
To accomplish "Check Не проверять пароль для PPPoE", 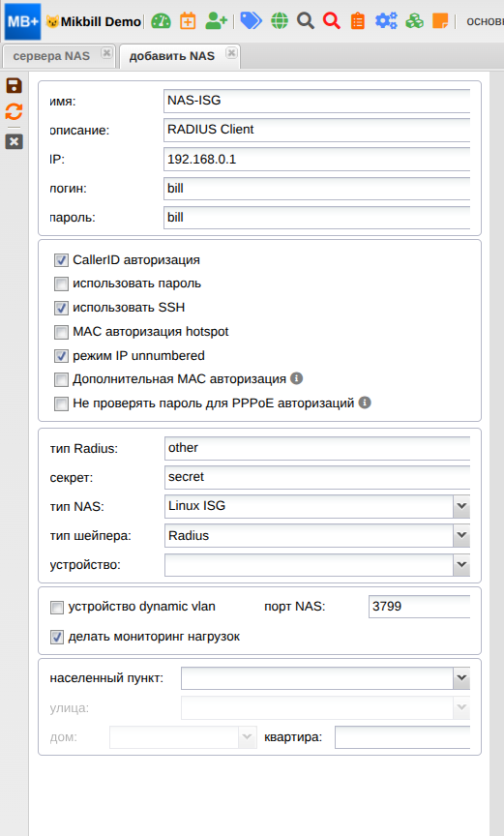I will pyautogui.click(x=61, y=403).
